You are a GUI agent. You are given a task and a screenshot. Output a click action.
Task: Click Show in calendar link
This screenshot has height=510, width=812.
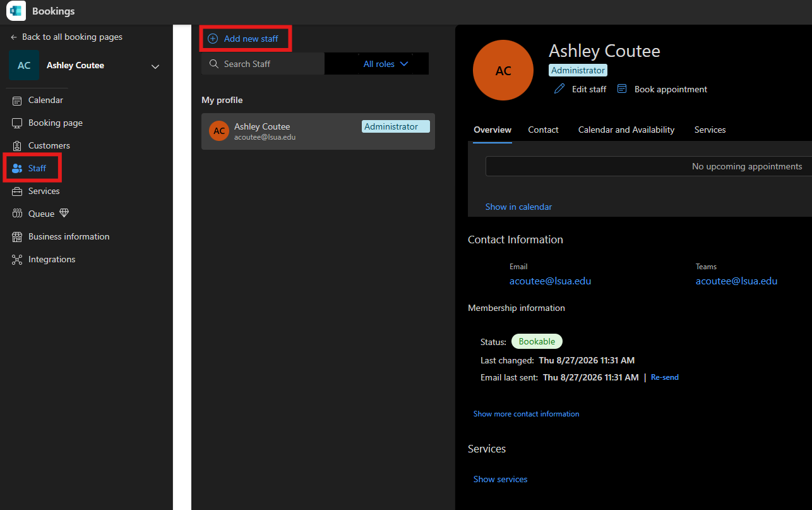click(x=518, y=207)
